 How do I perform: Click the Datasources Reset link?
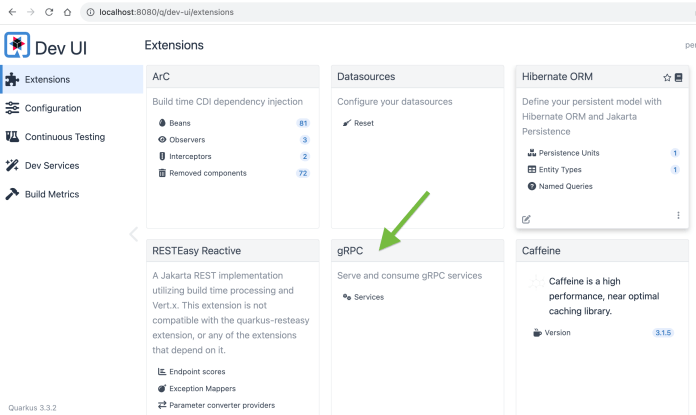(x=363, y=123)
